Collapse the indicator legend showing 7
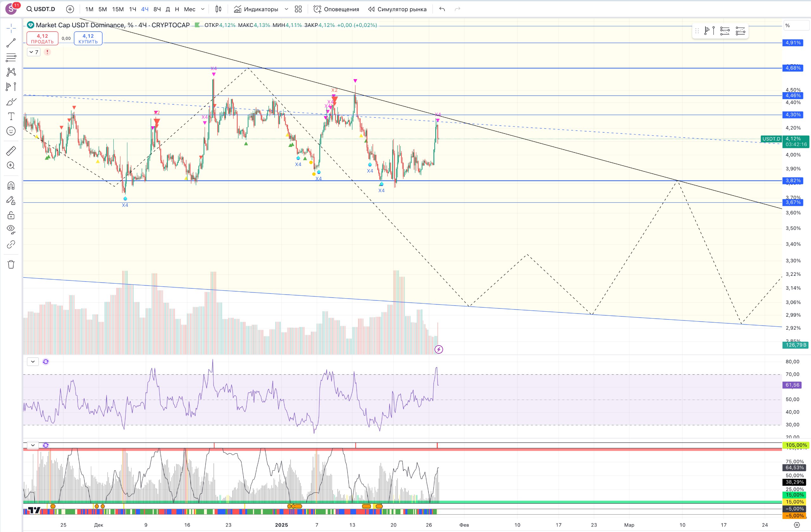 click(33, 52)
